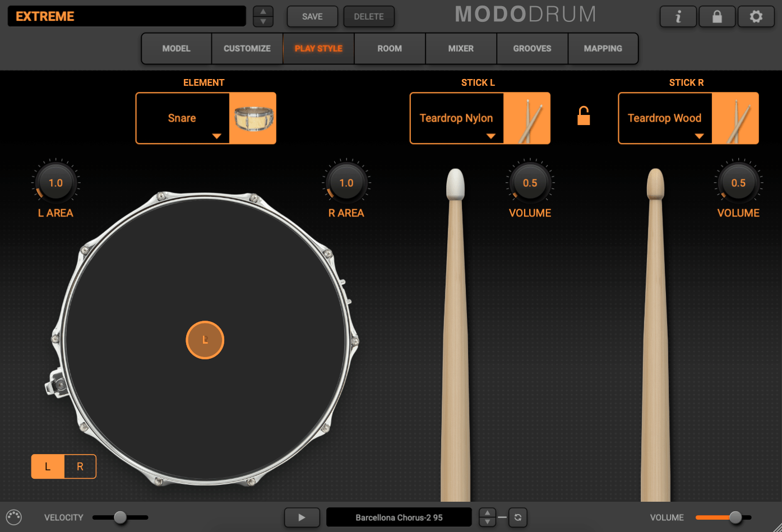Click the preset up/down stepper
The height and width of the screenshot is (532, 782).
coord(263,16)
